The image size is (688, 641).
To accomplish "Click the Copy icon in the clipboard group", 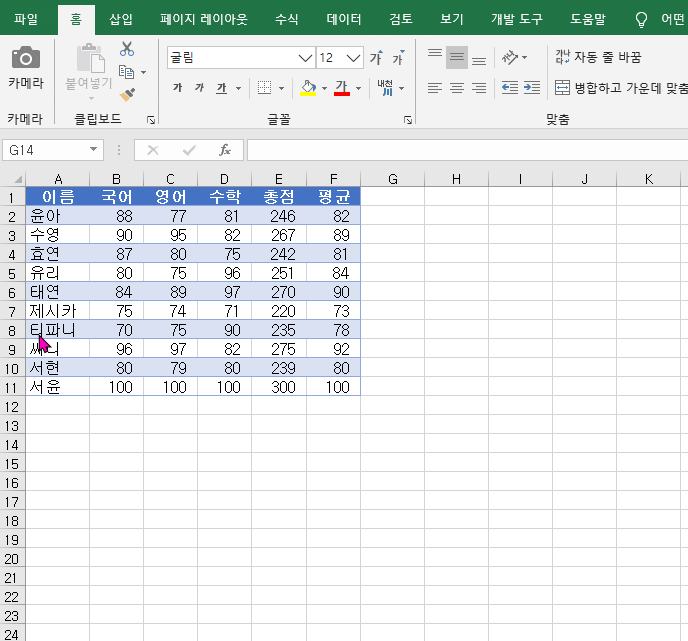I will pos(126,72).
